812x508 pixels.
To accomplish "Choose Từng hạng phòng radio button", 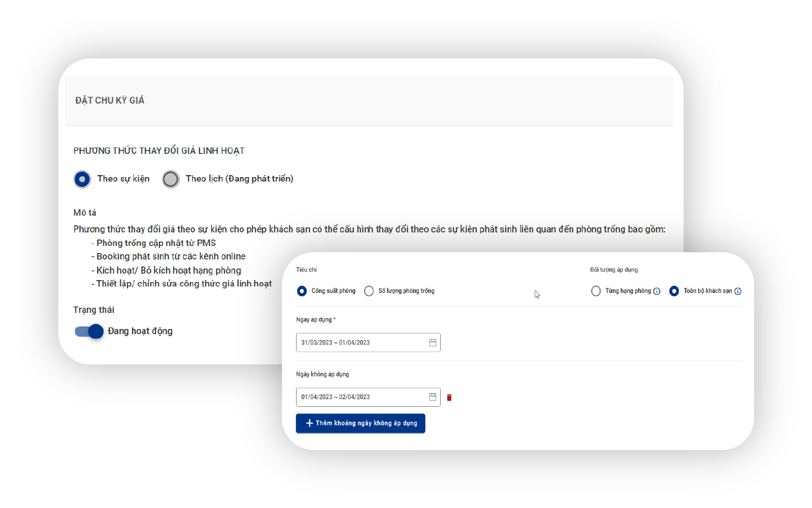I will [596, 291].
